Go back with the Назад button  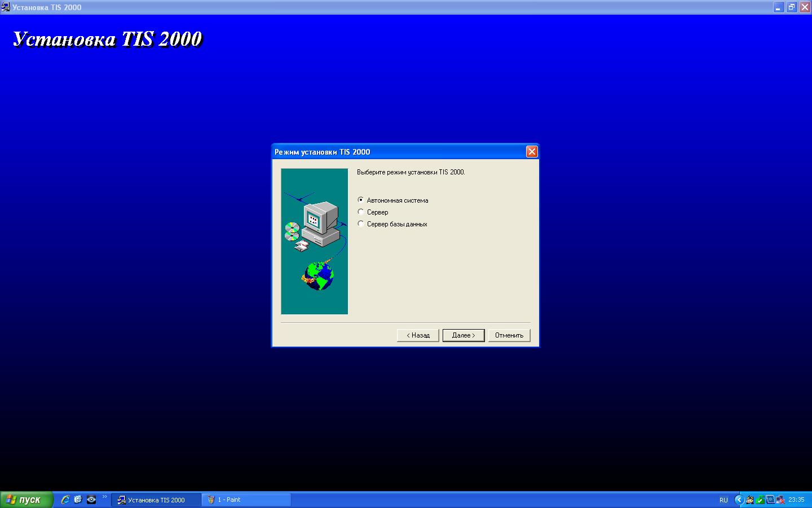(x=418, y=335)
